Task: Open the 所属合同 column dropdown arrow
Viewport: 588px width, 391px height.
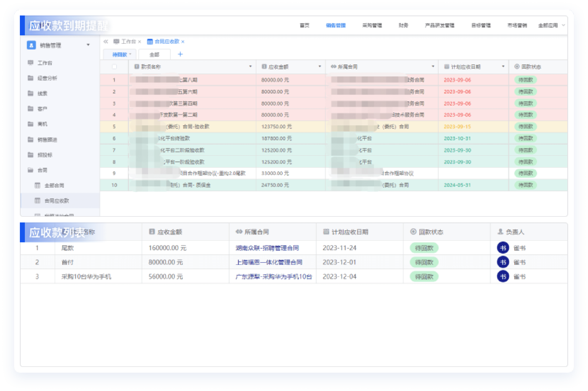Action: point(433,66)
